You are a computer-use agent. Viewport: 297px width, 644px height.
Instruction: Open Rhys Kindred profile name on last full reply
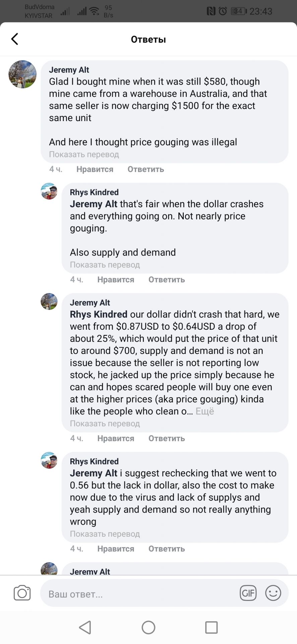click(94, 461)
